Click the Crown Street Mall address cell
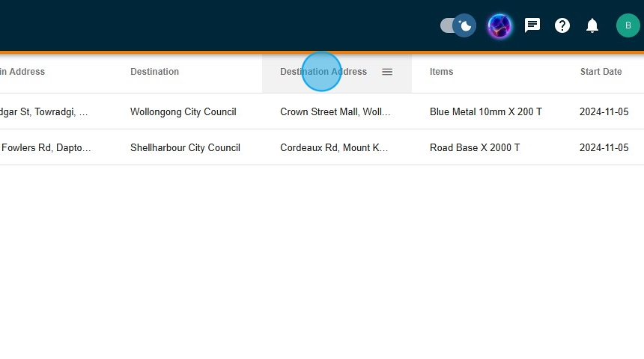The height and width of the screenshot is (359, 644). point(335,112)
